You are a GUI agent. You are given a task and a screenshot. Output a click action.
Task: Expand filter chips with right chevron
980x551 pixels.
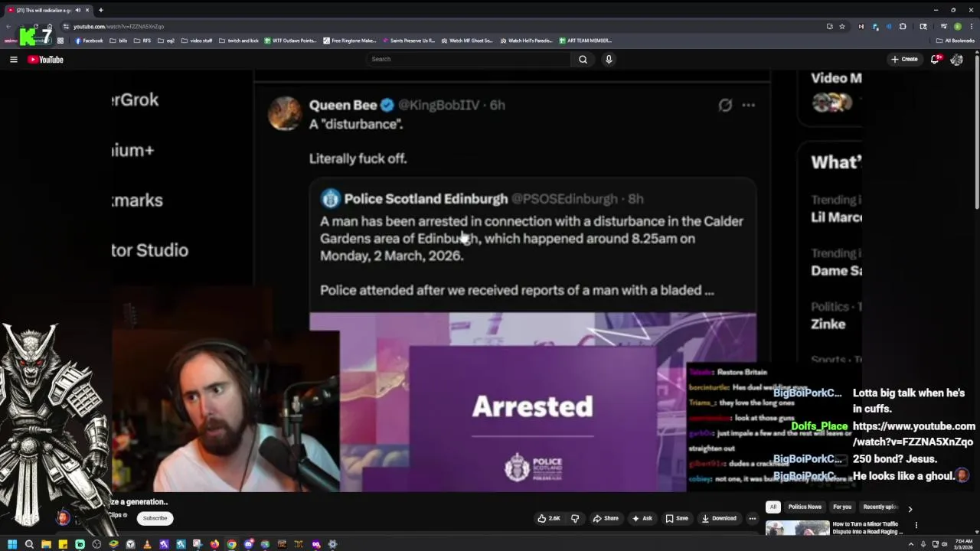[910, 508]
